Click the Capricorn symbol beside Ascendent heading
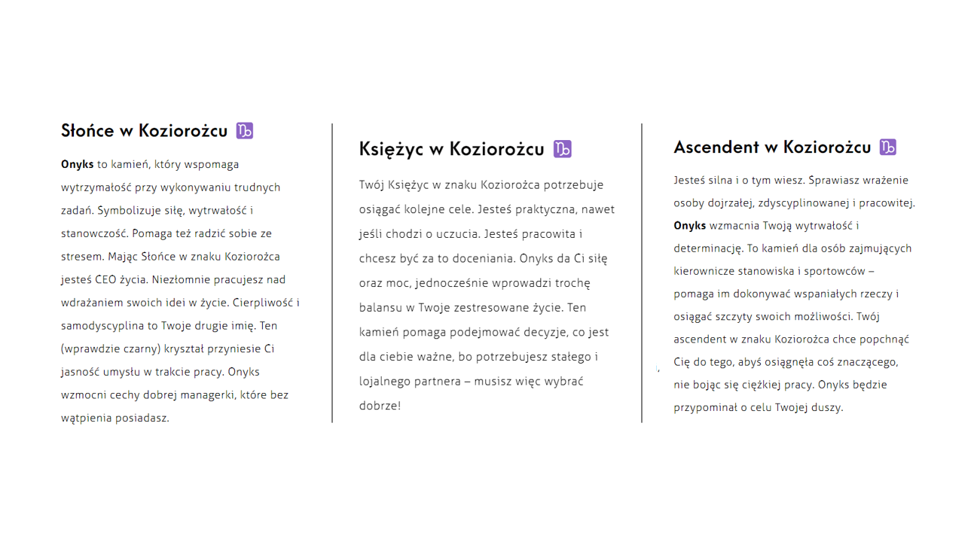This screenshot has height=548, width=980. click(x=888, y=148)
